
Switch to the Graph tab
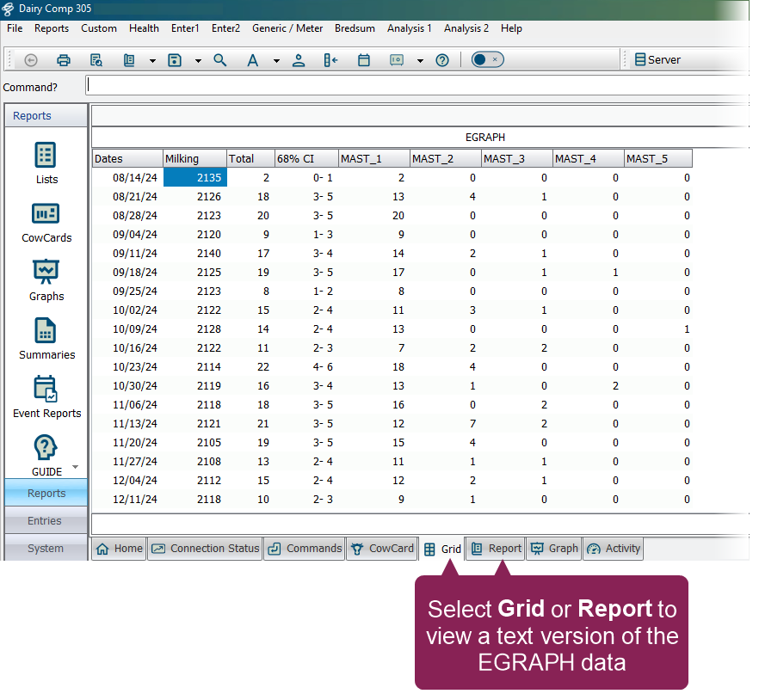[554, 549]
